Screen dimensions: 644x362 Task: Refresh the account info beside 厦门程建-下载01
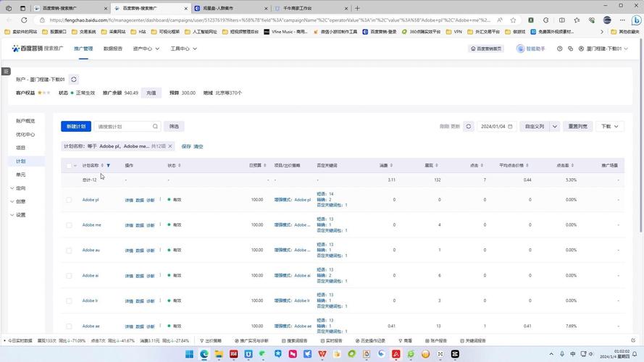pyautogui.click(x=74, y=79)
